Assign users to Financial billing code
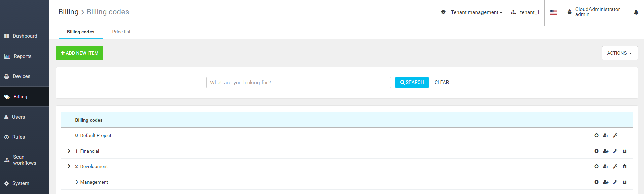644x194 pixels. pyautogui.click(x=606, y=151)
